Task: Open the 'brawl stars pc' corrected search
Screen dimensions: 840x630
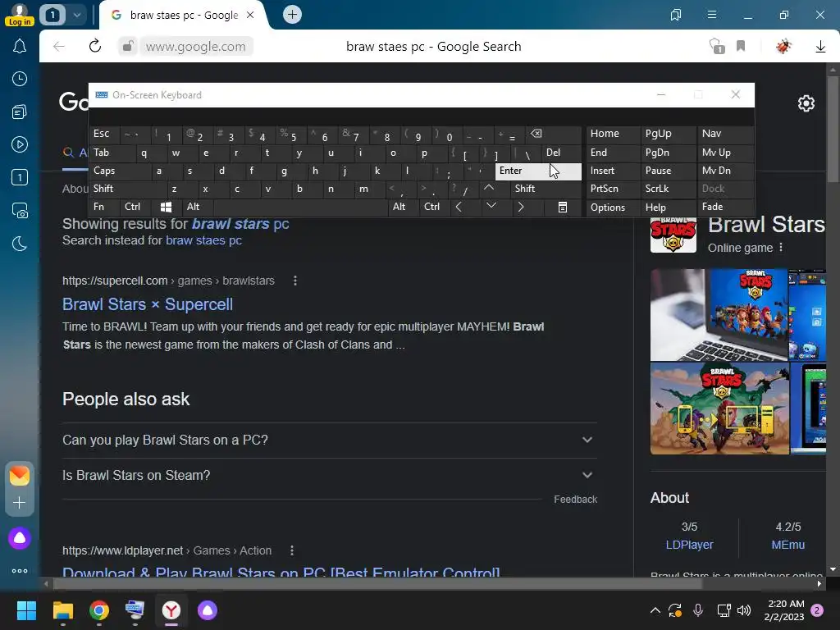Action: pos(240,224)
